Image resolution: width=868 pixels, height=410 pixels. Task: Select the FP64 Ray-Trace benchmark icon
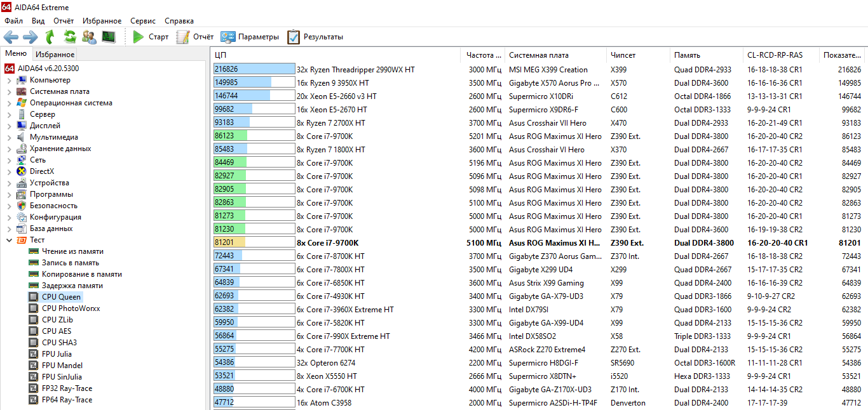pos(34,400)
